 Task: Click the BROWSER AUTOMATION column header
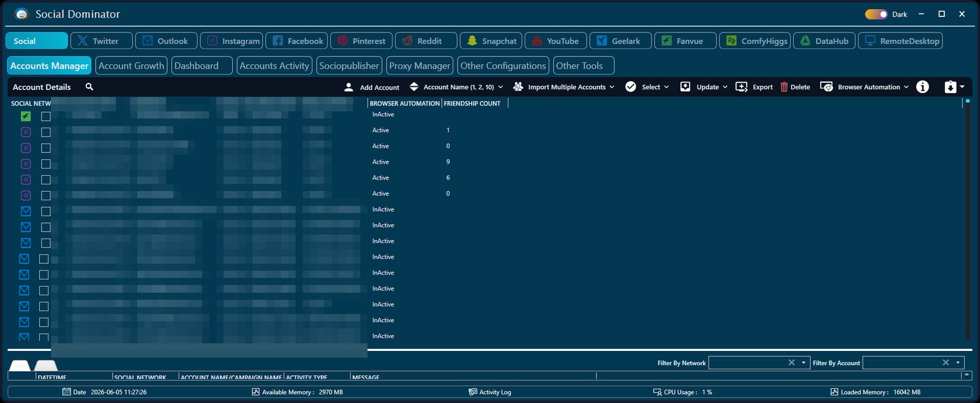point(404,104)
